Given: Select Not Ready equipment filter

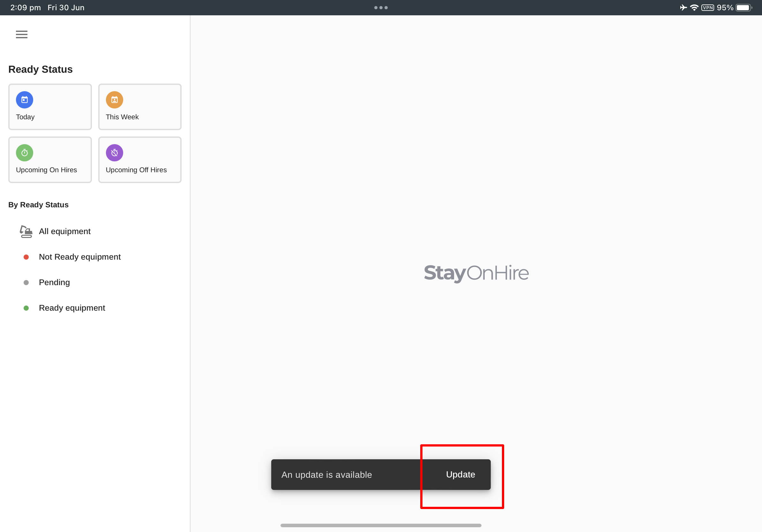Looking at the screenshot, I should (x=95, y=257).
